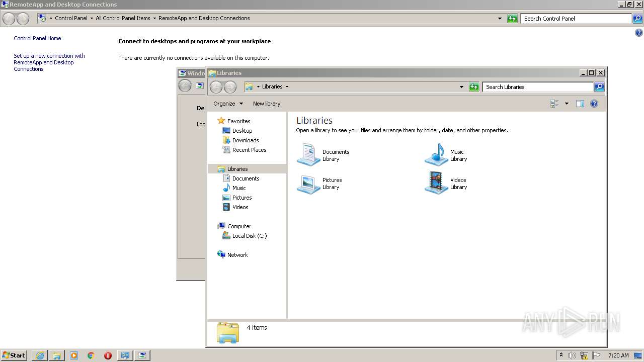Viewport: 644px width, 362px height.
Task: Select Music in navigation pane tree
Action: click(239, 188)
